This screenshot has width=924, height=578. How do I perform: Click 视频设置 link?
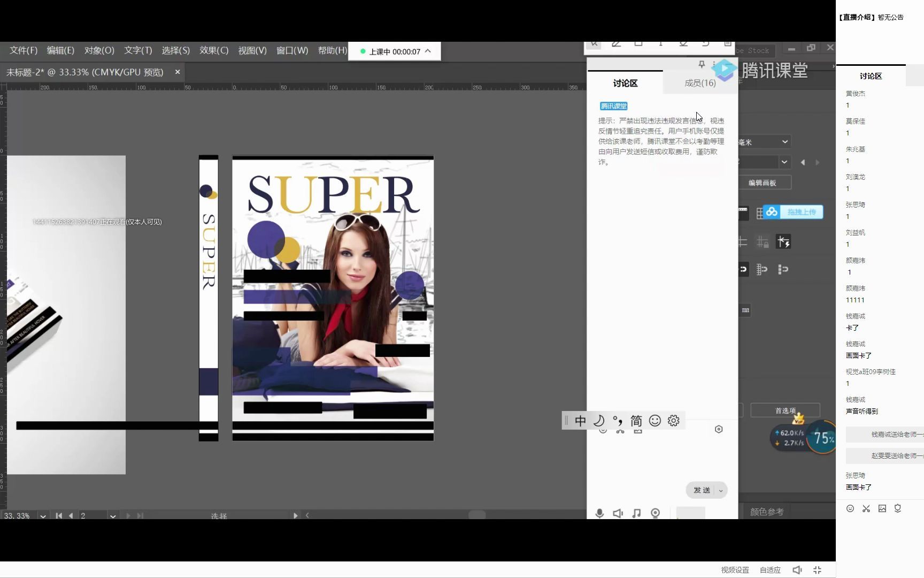735,570
